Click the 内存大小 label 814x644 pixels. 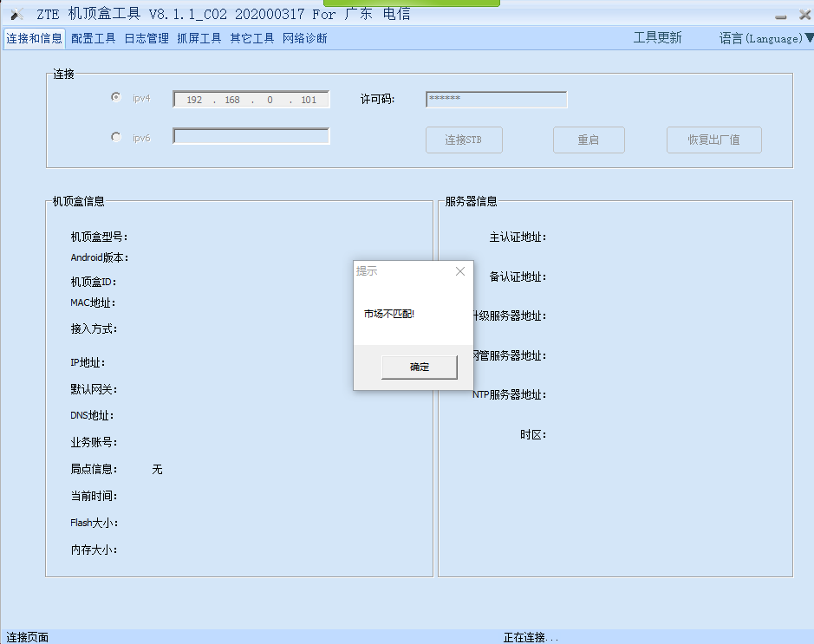94,550
